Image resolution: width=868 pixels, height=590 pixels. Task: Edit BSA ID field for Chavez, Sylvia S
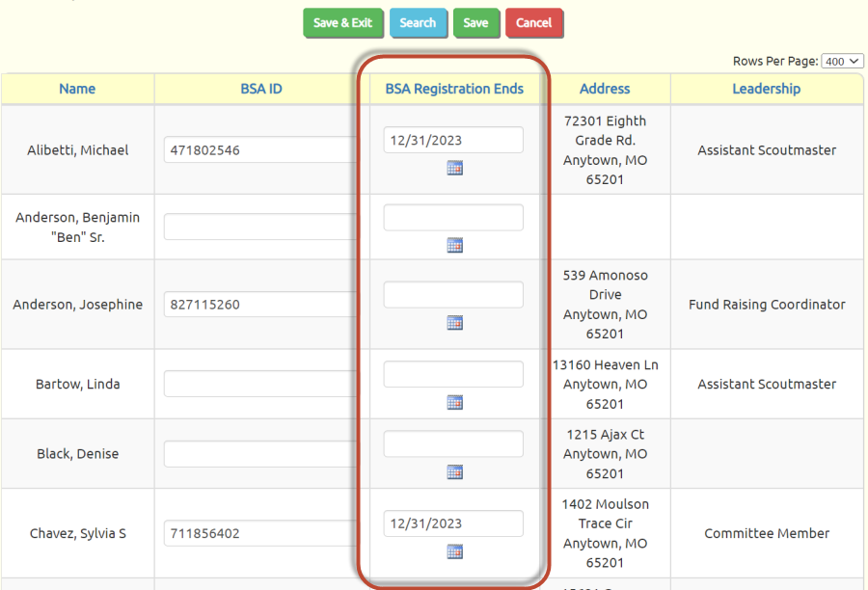pyautogui.click(x=260, y=533)
